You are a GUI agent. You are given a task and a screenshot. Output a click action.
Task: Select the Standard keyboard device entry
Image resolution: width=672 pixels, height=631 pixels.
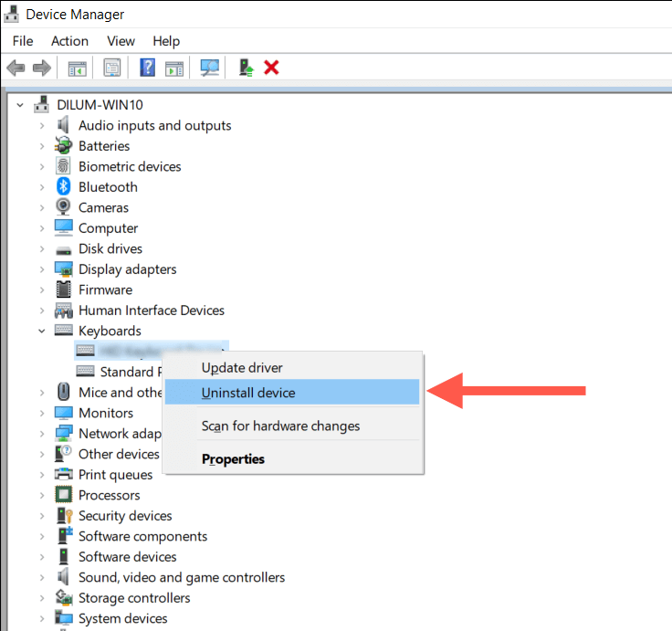131,372
